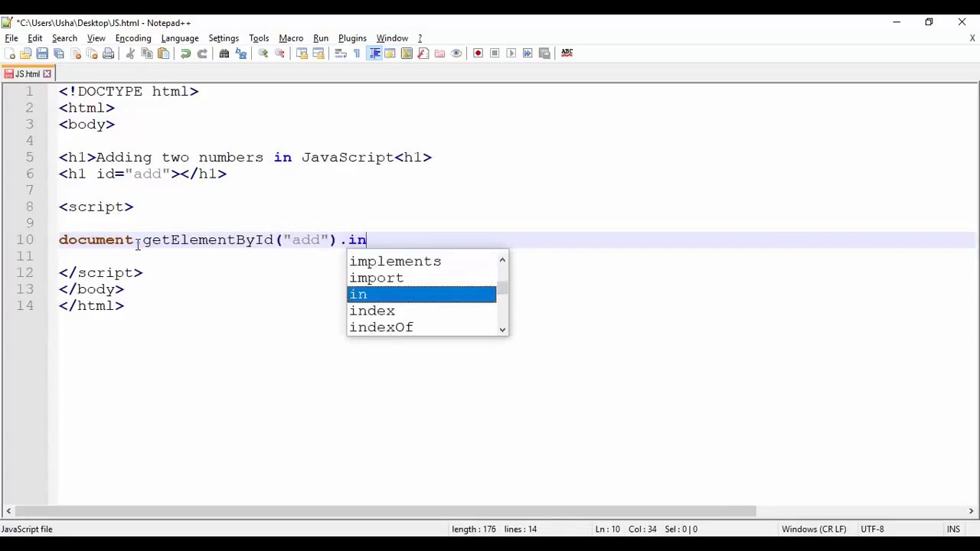980x551 pixels.
Task: Close the current document via the toolbar icon
Action: pos(76,54)
